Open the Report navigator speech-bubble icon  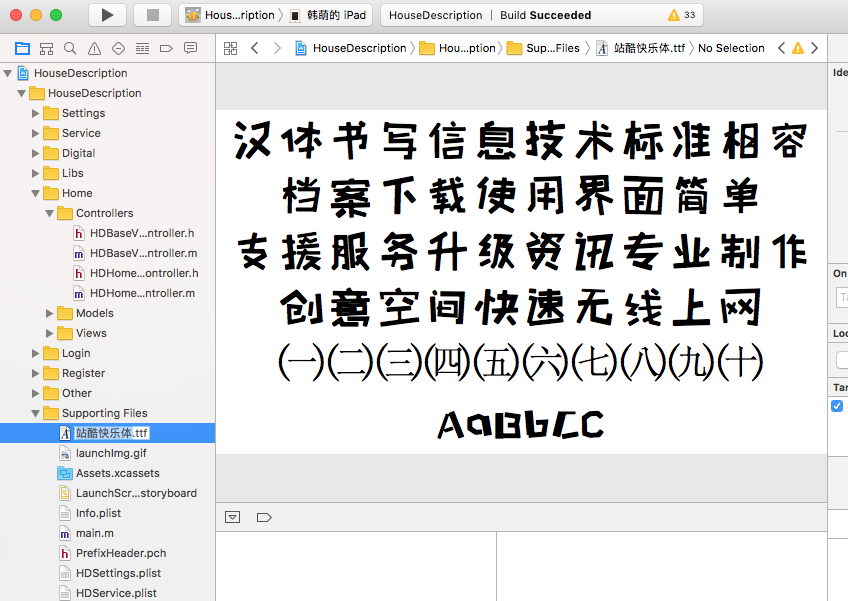point(190,48)
